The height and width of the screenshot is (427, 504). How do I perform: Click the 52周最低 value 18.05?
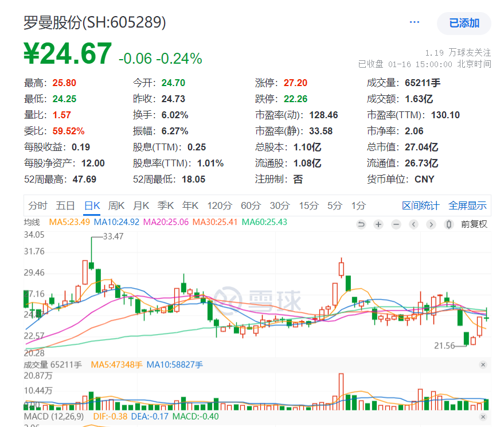193,180
